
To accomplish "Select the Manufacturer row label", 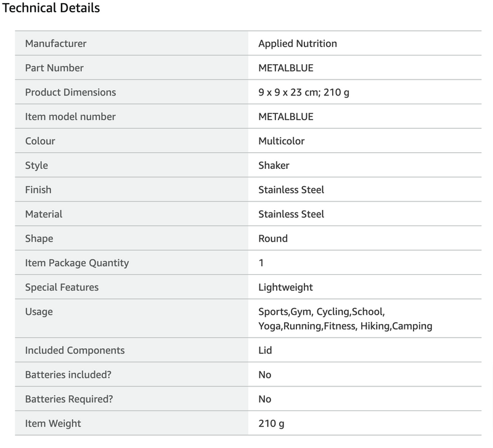I will coord(55,44).
